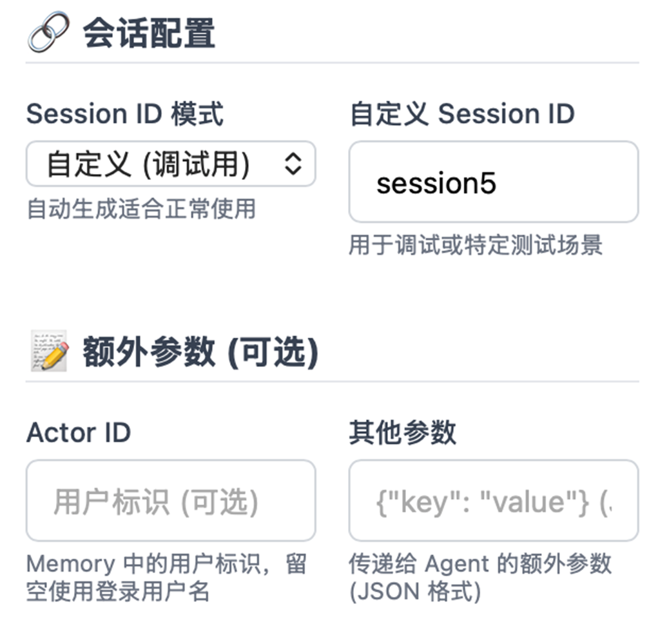The image size is (669, 644).
Task: Click the hint 用于调试或特定测试场景
Action: 476,245
